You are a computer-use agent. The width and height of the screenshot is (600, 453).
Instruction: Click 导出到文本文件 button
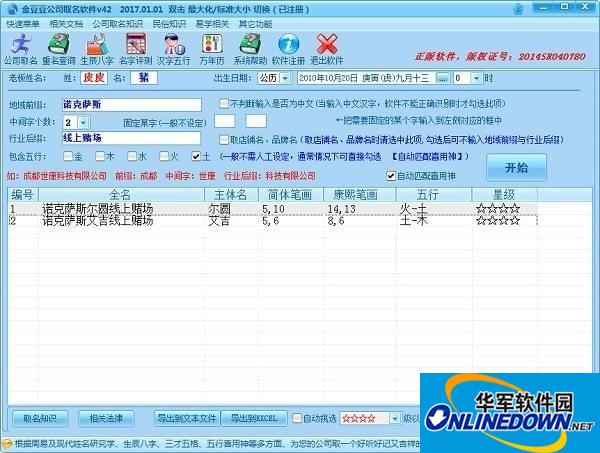pos(187,419)
